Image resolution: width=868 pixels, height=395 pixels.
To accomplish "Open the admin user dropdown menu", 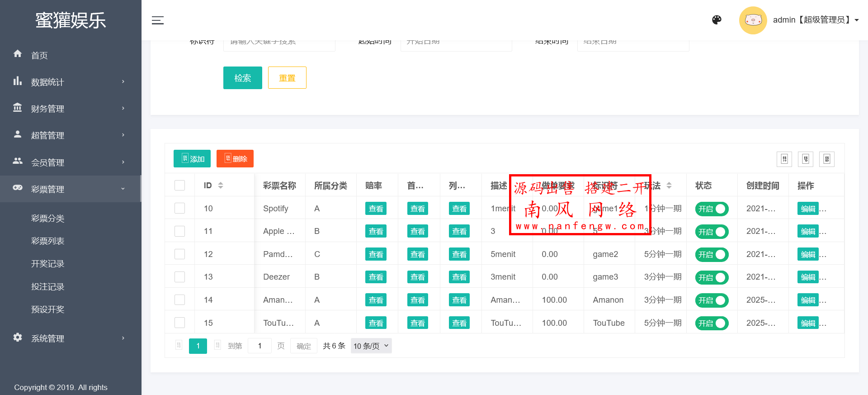I will click(816, 20).
